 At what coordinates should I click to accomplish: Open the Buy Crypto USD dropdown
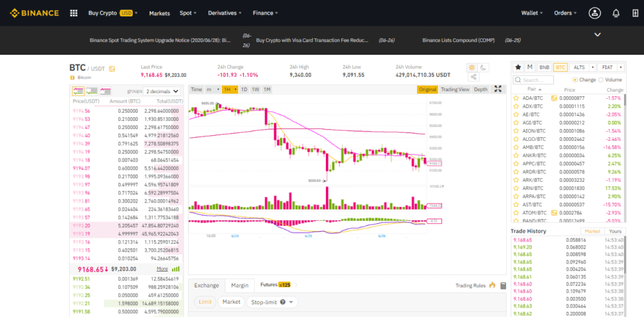(113, 13)
